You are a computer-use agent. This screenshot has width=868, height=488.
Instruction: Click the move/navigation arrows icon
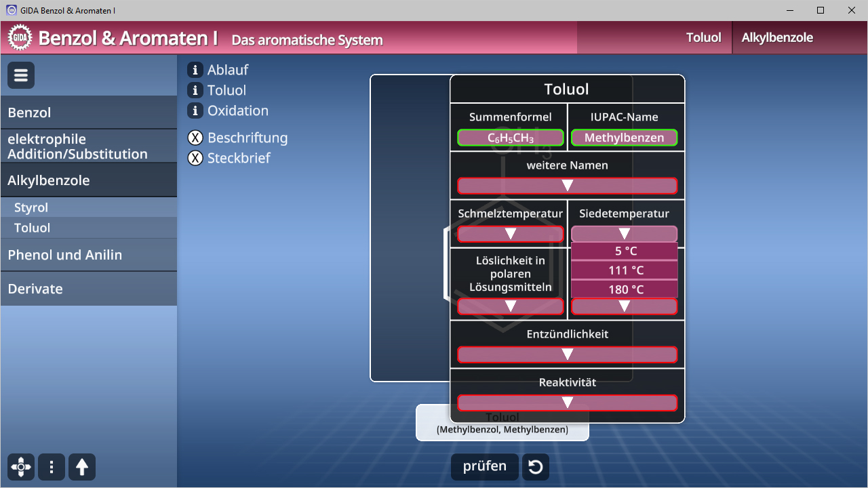click(x=21, y=467)
